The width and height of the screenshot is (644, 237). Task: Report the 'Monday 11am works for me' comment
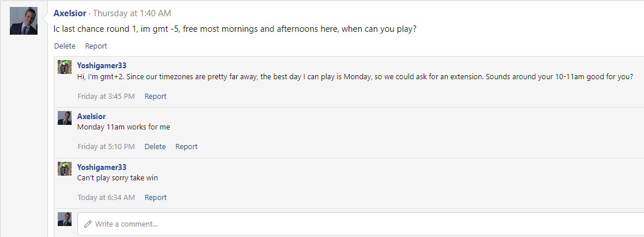pyautogui.click(x=186, y=146)
